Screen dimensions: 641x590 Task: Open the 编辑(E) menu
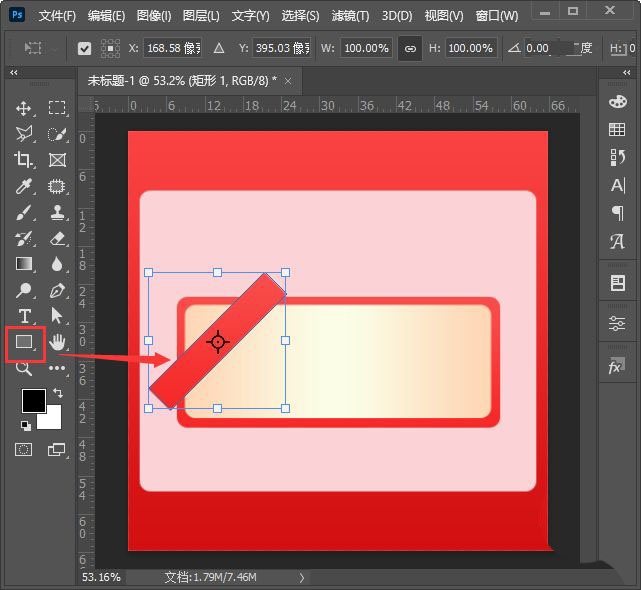(106, 16)
